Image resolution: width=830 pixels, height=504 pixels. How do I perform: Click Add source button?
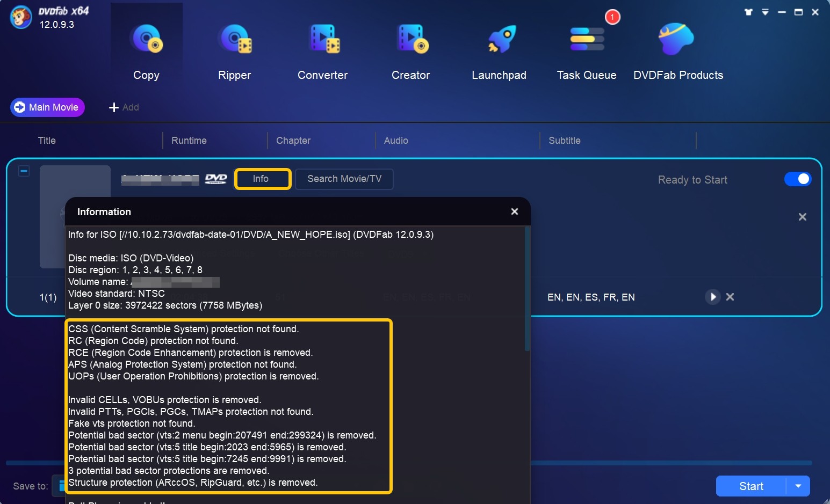point(124,107)
